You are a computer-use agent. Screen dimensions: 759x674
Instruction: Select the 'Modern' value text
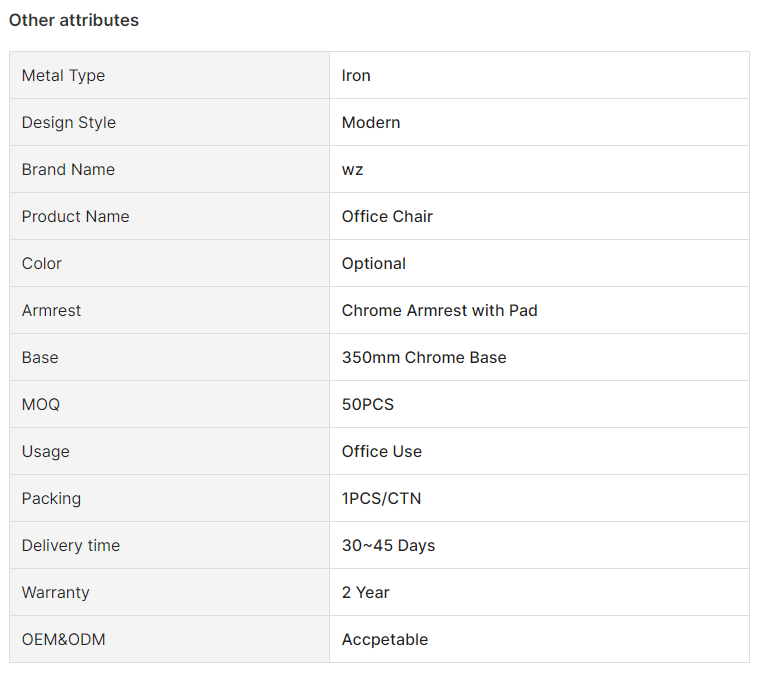(x=371, y=122)
